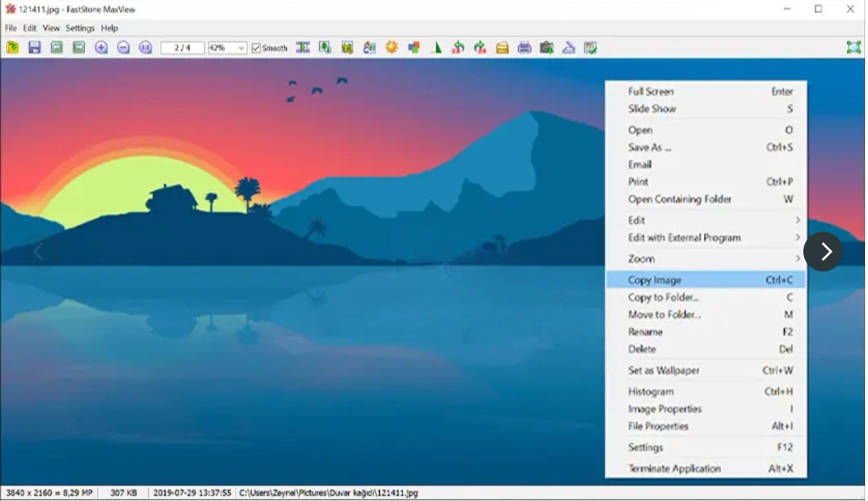The height and width of the screenshot is (501, 868).
Task: Click the 2019-07-29 13:37:55 date in status bar
Action: point(192,493)
